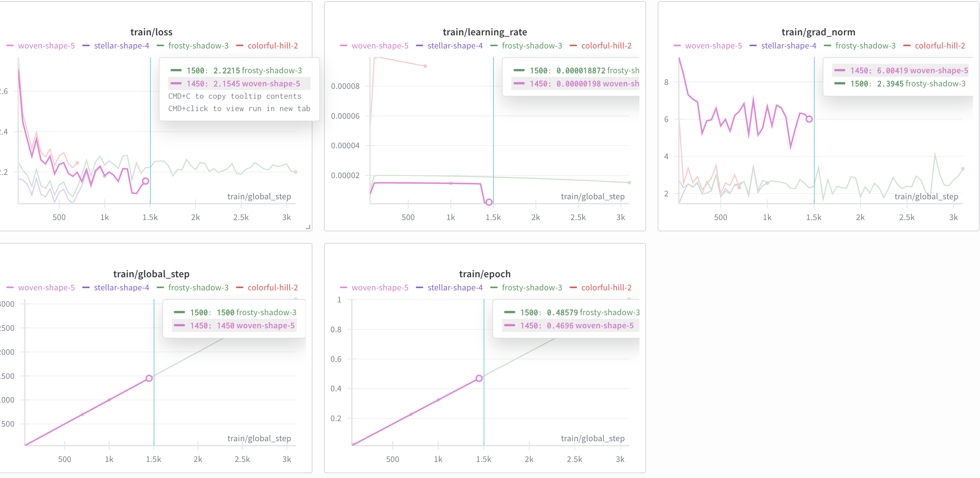This screenshot has height=478, width=980.
Task: Click the woven-shape-5 circle marker in train/epoch chart
Action: (x=479, y=378)
